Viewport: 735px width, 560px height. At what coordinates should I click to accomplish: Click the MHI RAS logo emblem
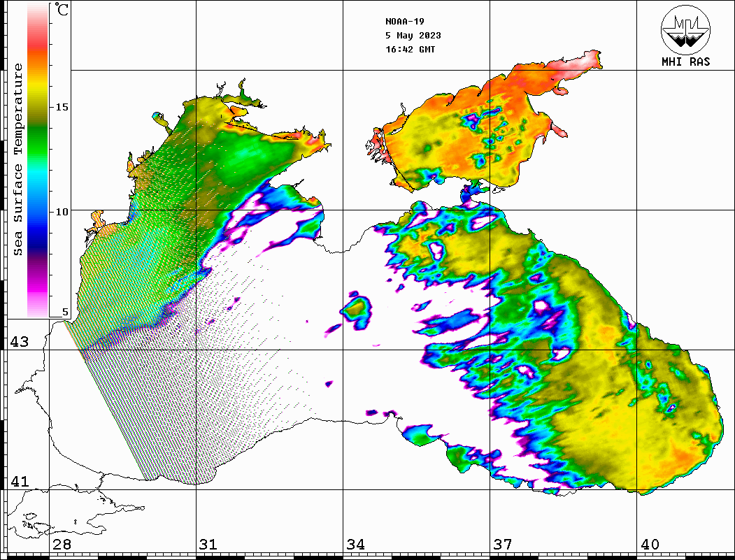click(685, 29)
